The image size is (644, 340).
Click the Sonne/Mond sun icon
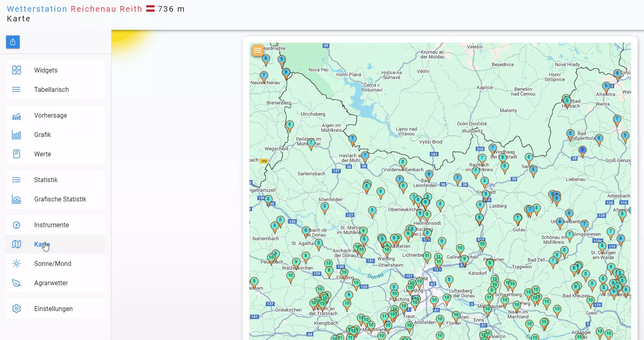coord(17,263)
